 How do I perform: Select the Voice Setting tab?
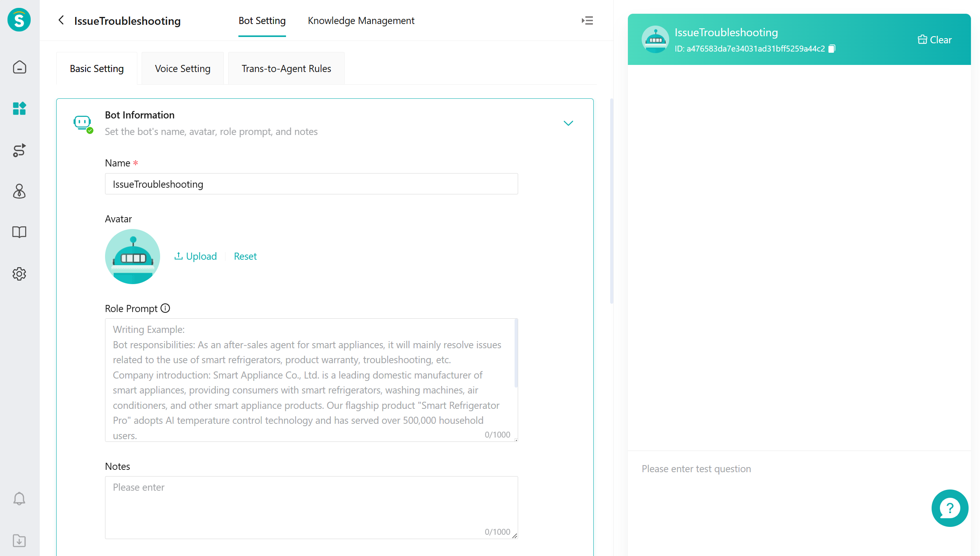pyautogui.click(x=183, y=68)
